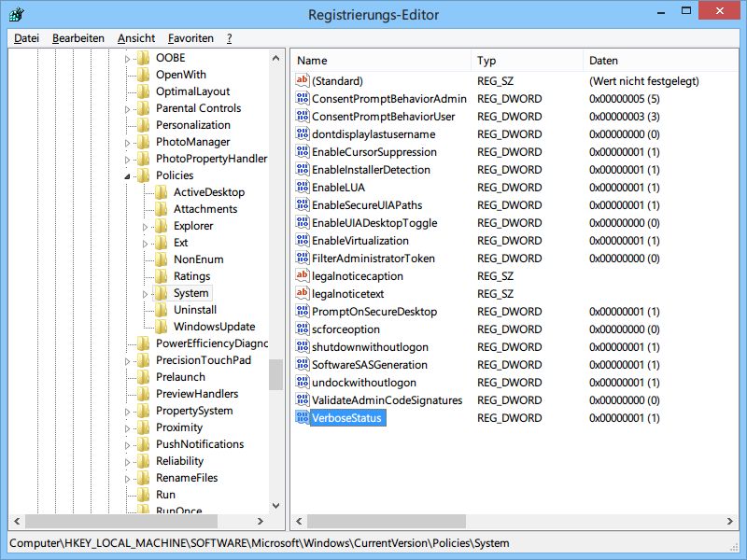Screen dimensions: 747x560
Task: Open the Bearbeiten menu
Action: pyautogui.click(x=78, y=38)
